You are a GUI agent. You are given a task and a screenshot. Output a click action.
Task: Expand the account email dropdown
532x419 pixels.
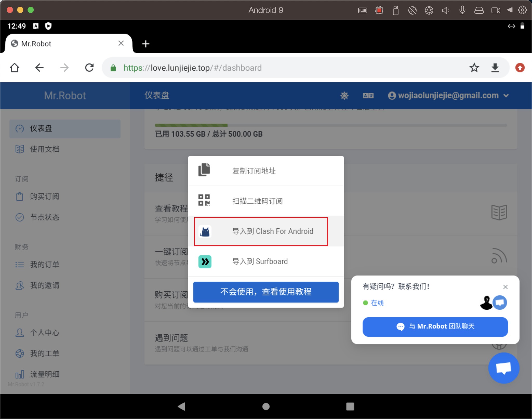click(x=448, y=96)
